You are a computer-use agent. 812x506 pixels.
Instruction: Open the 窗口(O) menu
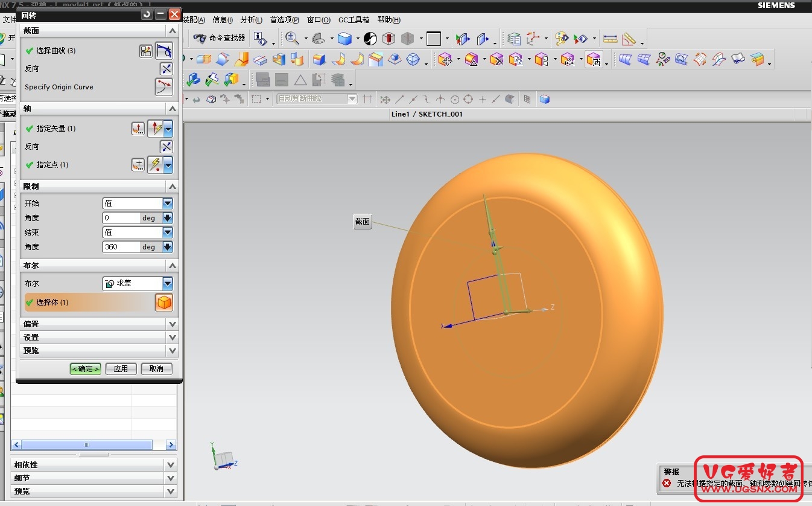pos(319,20)
